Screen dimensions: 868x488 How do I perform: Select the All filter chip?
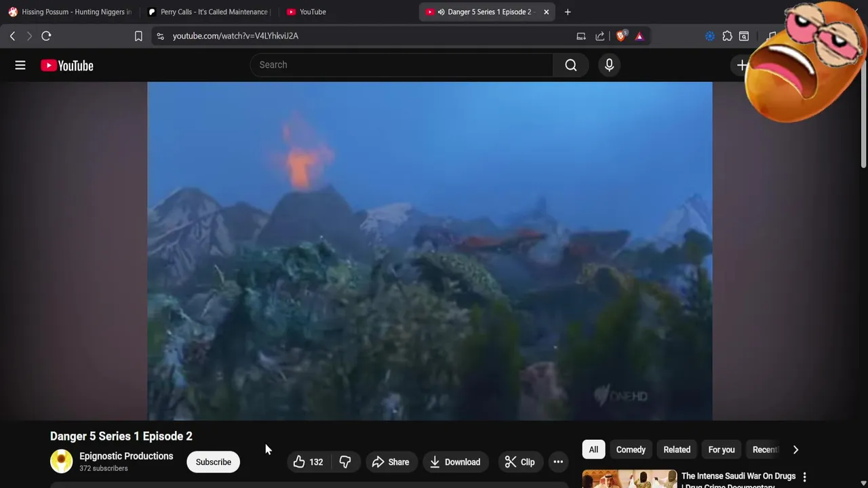click(x=593, y=449)
